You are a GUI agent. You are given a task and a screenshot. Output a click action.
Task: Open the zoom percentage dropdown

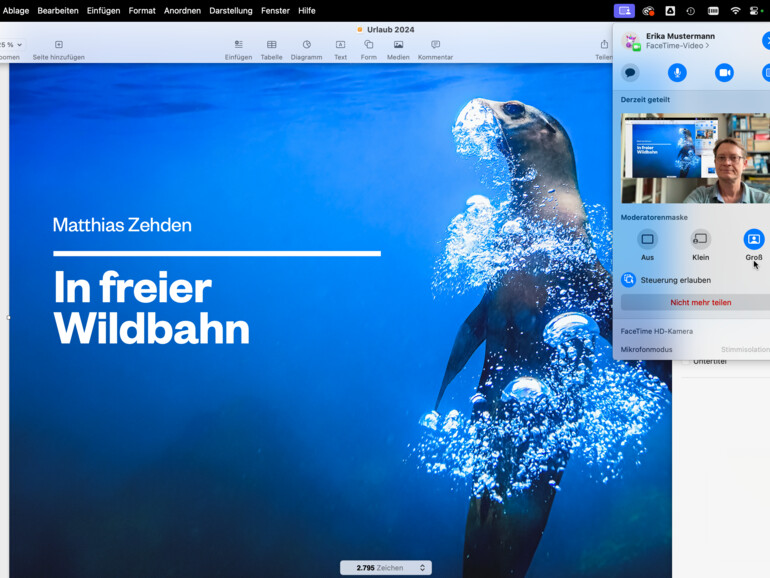coord(11,45)
